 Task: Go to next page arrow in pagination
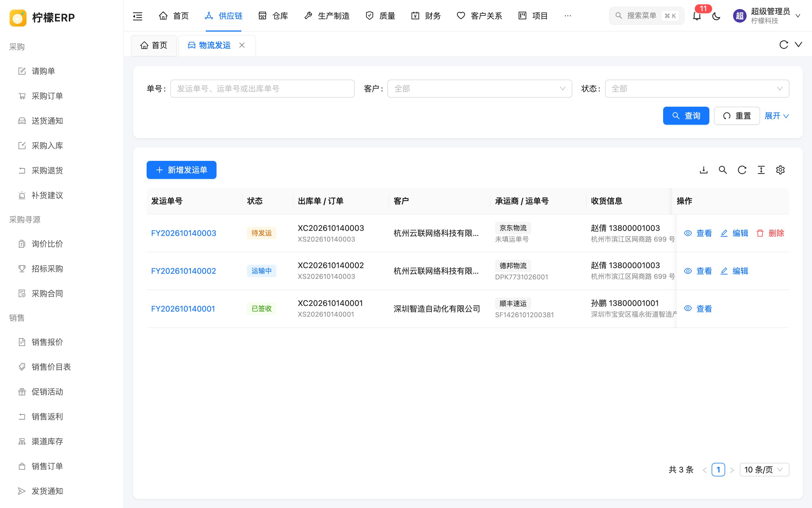pos(732,470)
